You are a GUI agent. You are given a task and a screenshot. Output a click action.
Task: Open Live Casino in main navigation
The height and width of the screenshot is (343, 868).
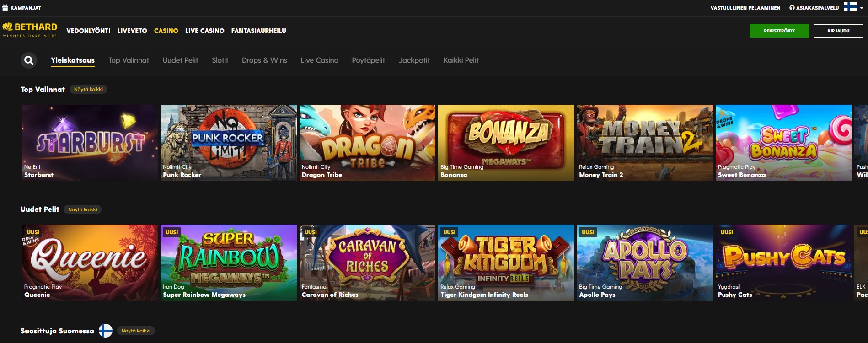coord(204,31)
